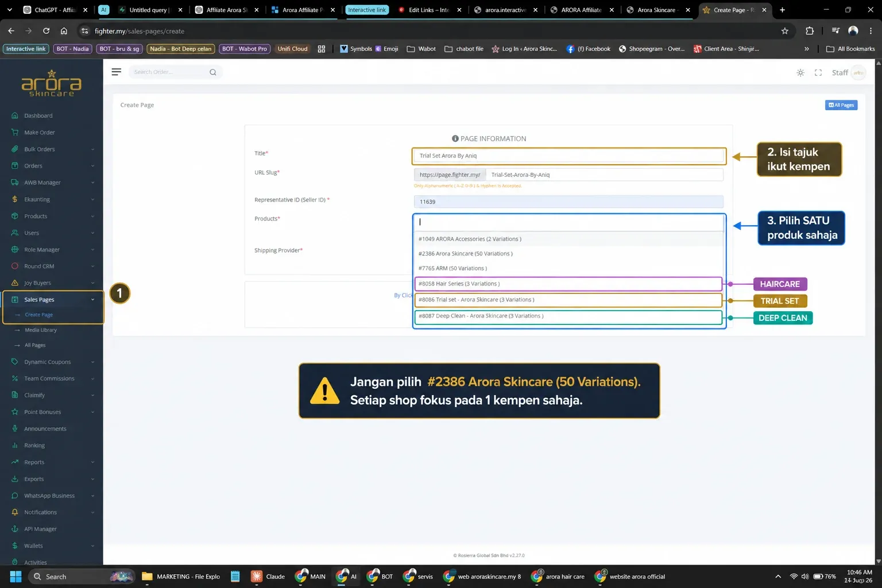
Task: Open All Pages under Sales Pages
Action: pos(35,345)
